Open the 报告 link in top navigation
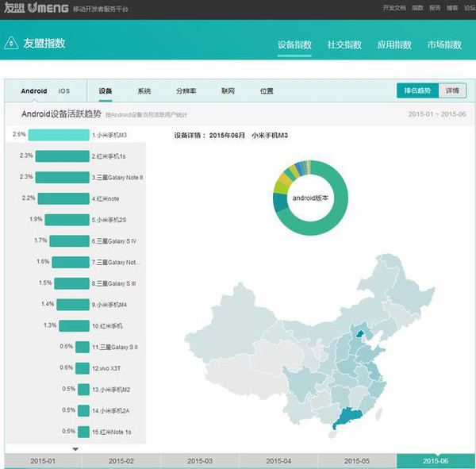The image size is (476, 469). pos(435,7)
